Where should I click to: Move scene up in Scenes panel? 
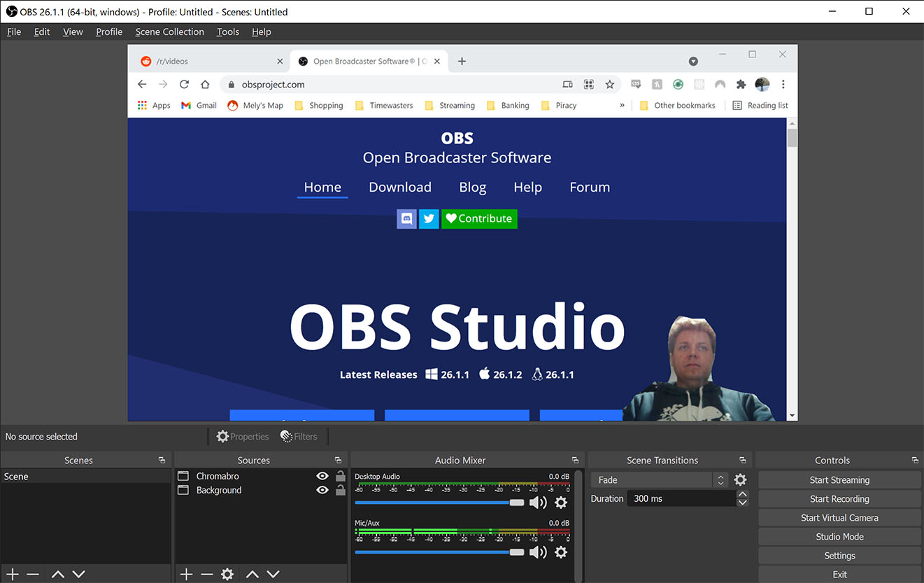(58, 574)
